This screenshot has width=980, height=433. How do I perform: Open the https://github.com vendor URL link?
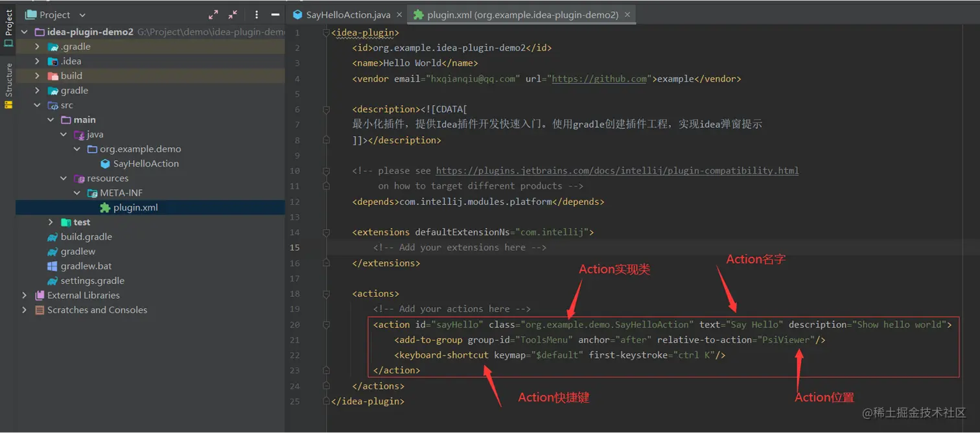tap(599, 79)
